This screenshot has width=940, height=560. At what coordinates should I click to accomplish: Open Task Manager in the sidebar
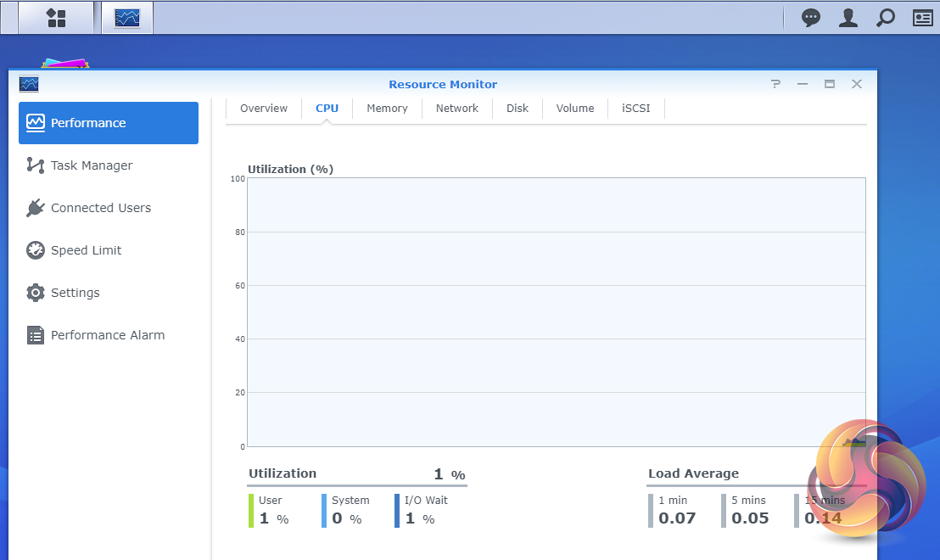[x=92, y=165]
